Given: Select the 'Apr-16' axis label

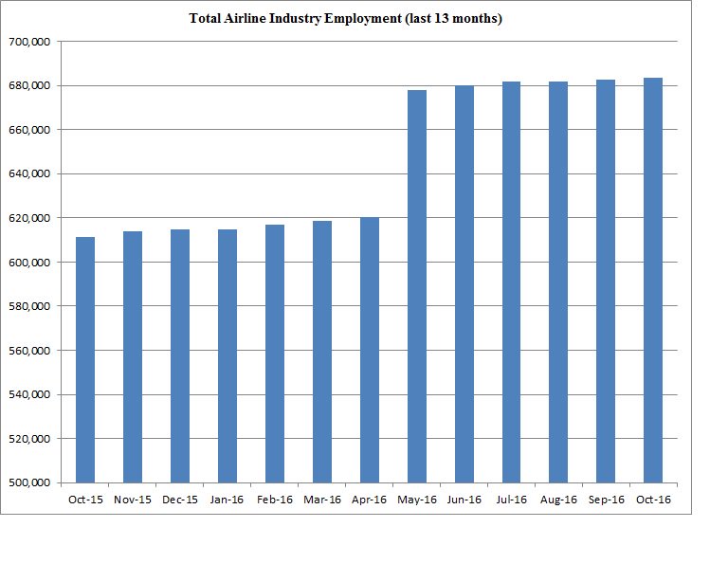Looking at the screenshot, I should pyautogui.click(x=369, y=500).
